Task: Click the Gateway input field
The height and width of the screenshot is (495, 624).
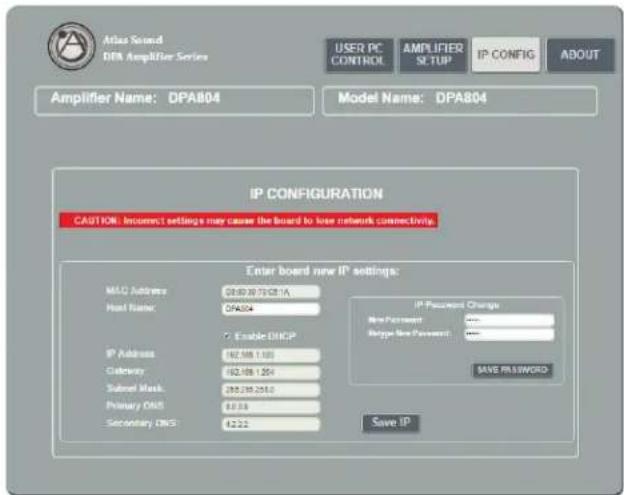Action: tap(271, 372)
